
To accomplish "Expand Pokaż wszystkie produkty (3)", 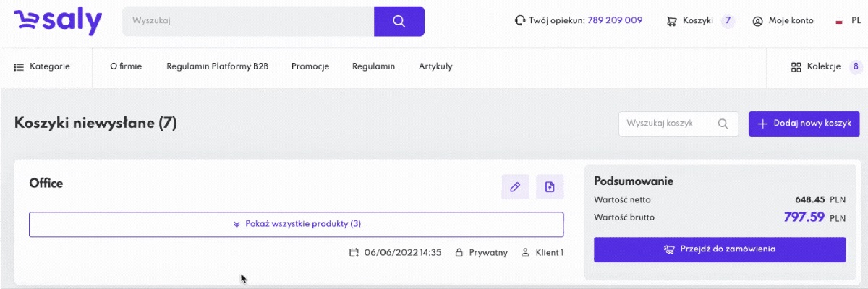I will (296, 224).
